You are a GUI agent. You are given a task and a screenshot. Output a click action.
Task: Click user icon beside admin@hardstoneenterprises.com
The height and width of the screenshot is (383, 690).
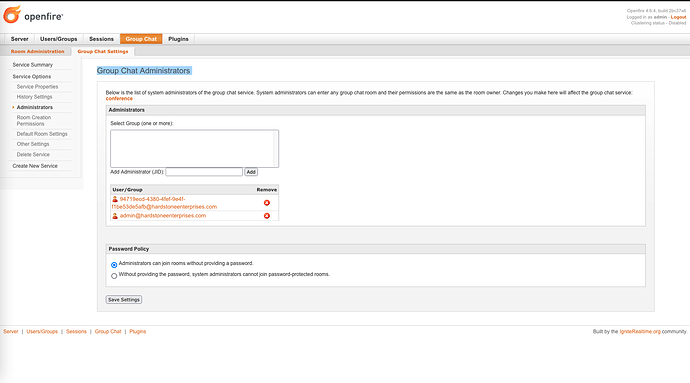[115, 216]
